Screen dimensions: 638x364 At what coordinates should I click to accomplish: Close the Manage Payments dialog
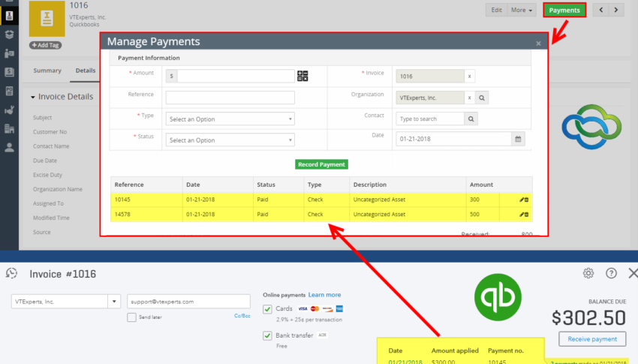click(538, 43)
